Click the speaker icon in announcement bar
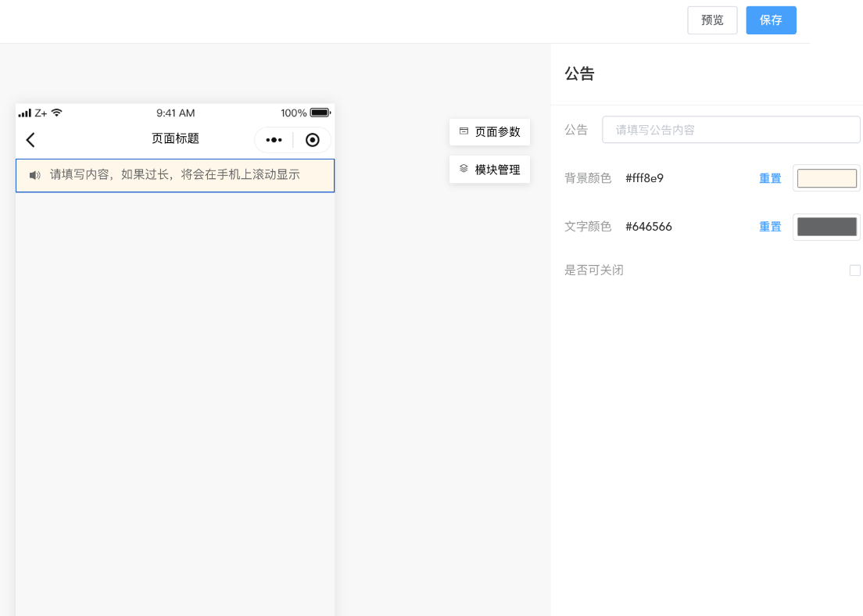This screenshot has width=863, height=616. pos(34,175)
